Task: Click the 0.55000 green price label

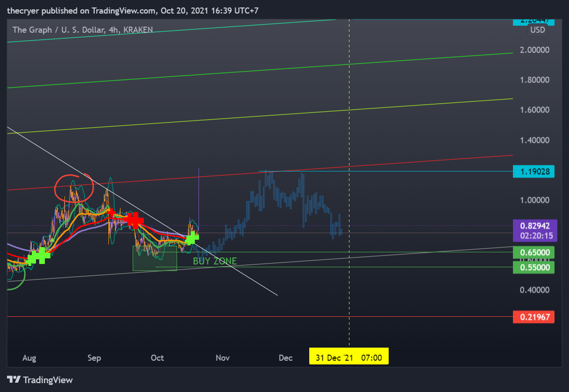Action: [533, 267]
